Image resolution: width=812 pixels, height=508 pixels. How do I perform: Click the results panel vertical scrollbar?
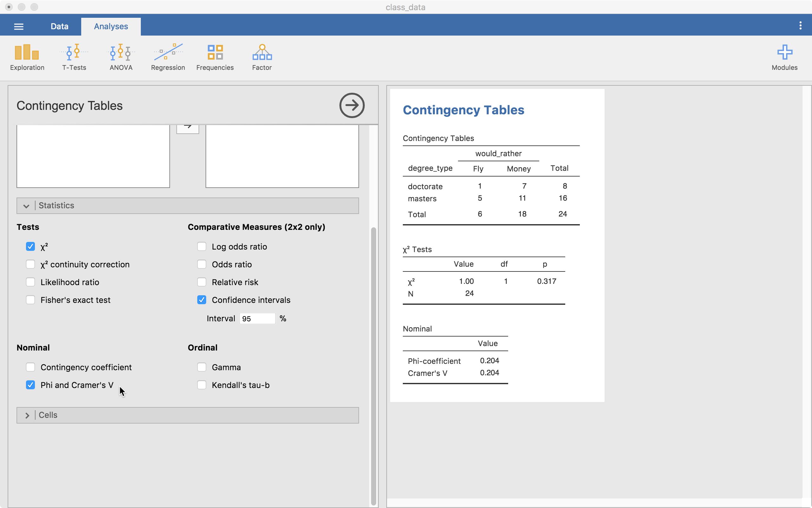coord(806,292)
